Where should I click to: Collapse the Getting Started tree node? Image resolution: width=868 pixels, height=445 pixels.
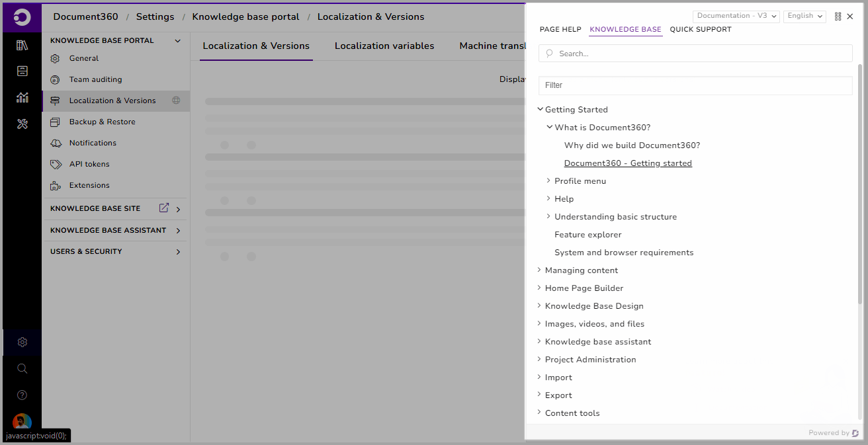[x=540, y=109]
